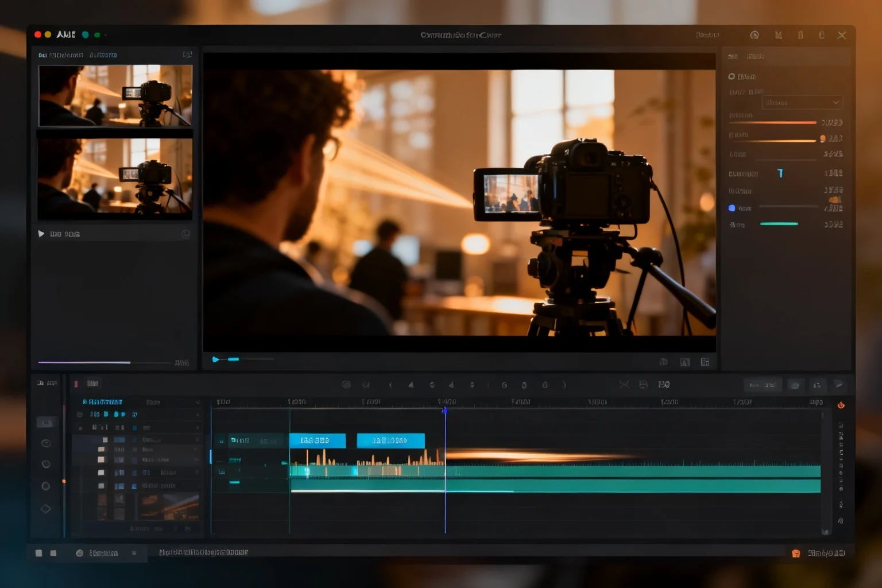Select the lower teal audio track clip
This screenshot has width=882, height=588.
(x=555, y=486)
